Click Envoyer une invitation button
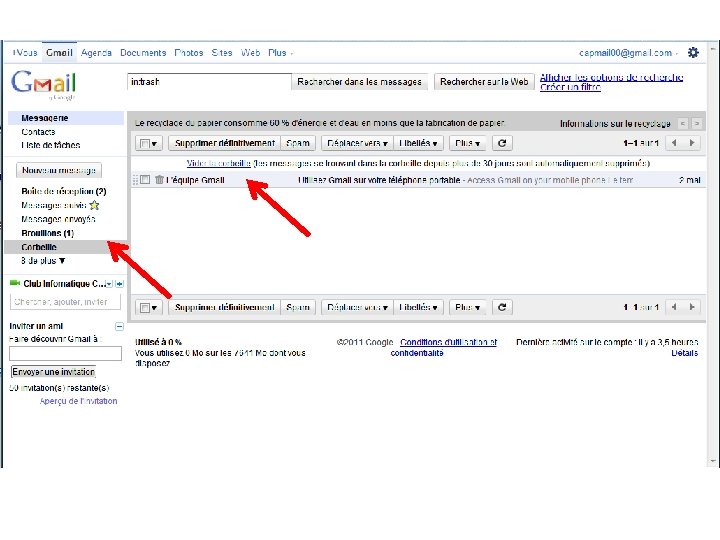 53,372
